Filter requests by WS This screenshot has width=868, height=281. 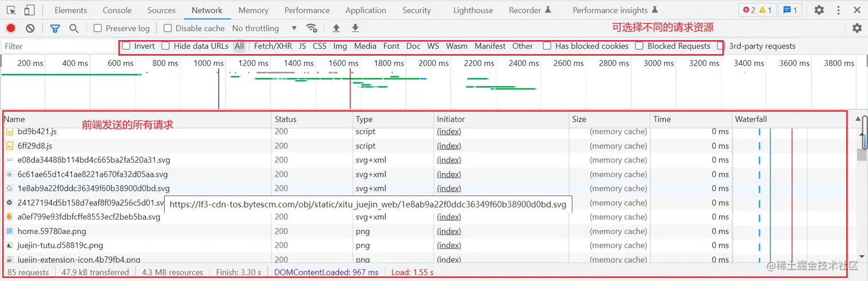(x=433, y=46)
